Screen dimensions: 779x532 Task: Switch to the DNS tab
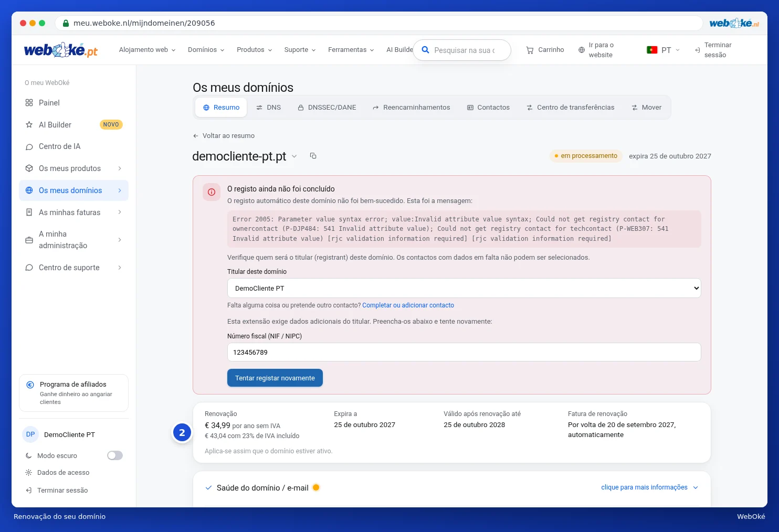click(268, 108)
